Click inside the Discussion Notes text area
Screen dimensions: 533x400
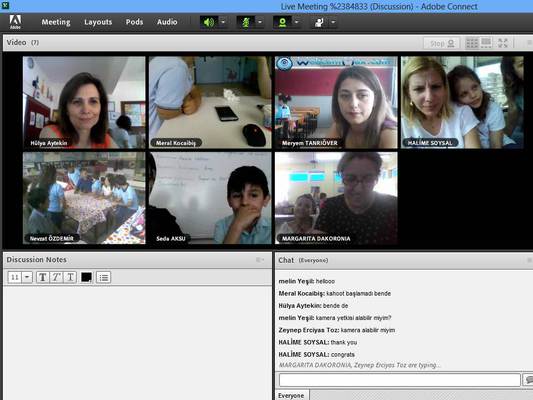(137, 343)
